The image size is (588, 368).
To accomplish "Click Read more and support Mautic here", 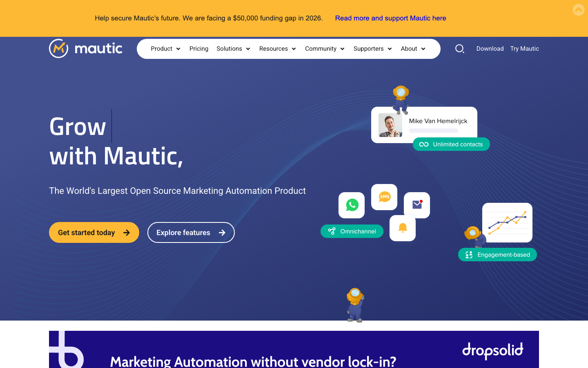I will click(x=390, y=18).
